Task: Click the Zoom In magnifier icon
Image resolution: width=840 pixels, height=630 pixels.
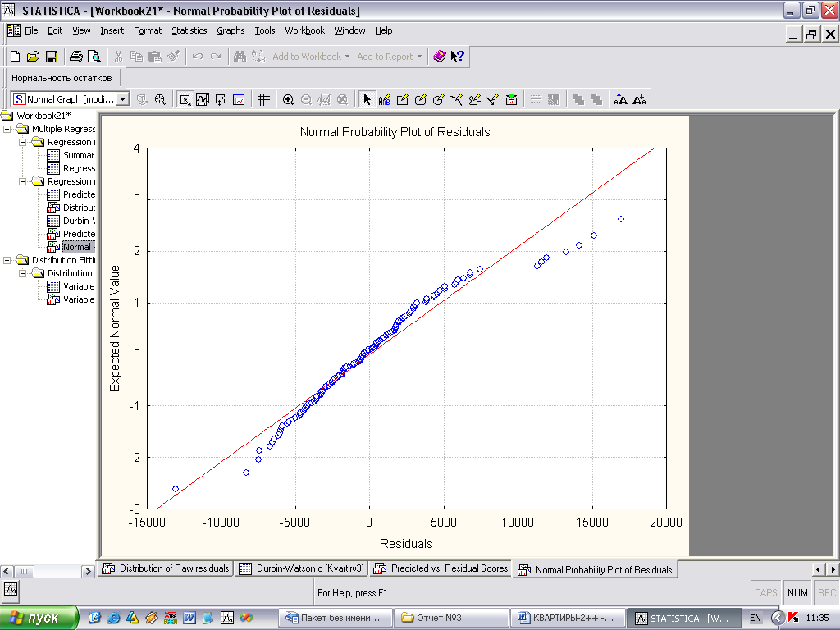Action: [x=289, y=99]
